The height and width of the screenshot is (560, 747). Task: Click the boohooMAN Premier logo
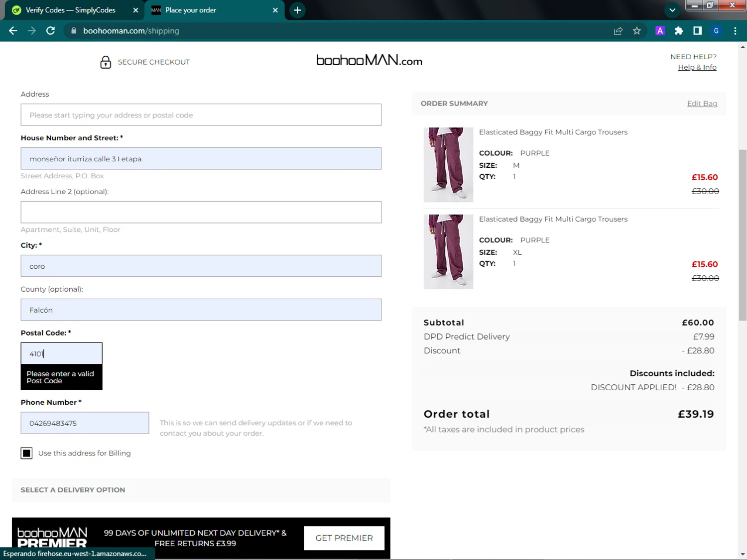click(x=52, y=538)
